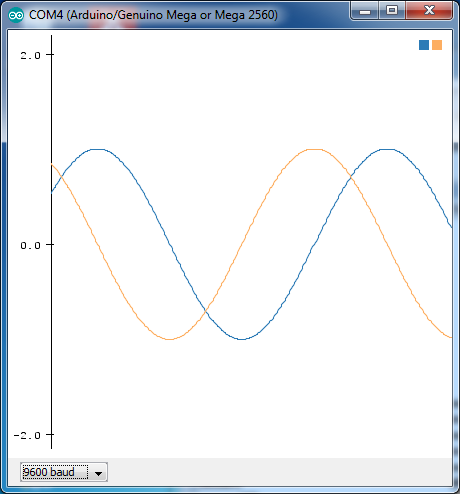Click the first trough of the orange curve
This screenshot has width=460, height=494.
click(170, 339)
